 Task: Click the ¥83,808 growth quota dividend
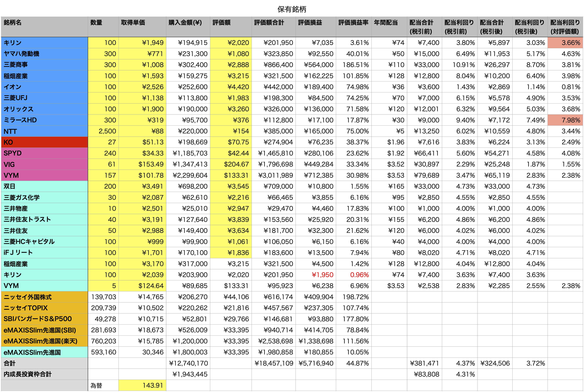(x=424, y=374)
